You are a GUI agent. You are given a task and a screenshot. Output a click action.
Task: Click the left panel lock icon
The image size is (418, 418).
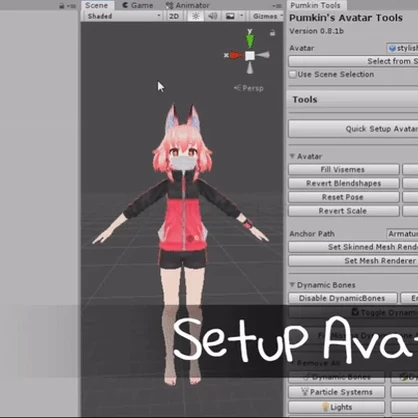click(x=62, y=6)
